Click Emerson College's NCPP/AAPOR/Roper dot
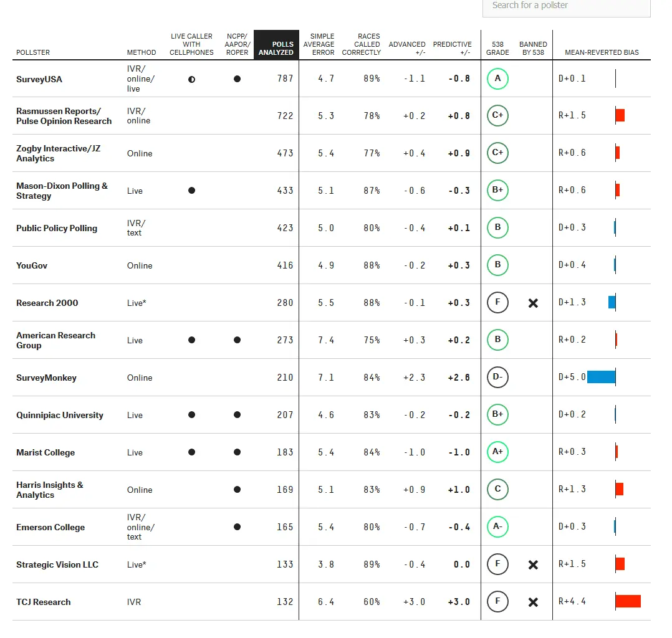The height and width of the screenshot is (638, 672). click(237, 527)
